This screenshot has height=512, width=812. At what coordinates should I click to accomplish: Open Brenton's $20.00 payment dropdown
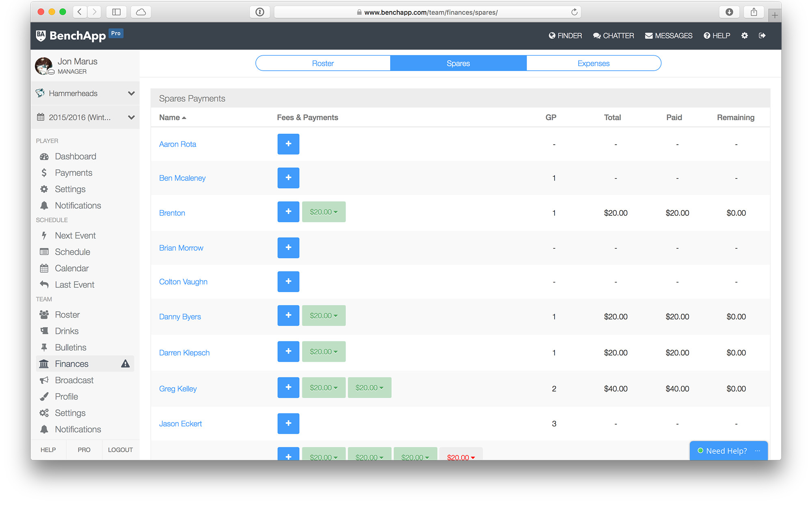(324, 212)
